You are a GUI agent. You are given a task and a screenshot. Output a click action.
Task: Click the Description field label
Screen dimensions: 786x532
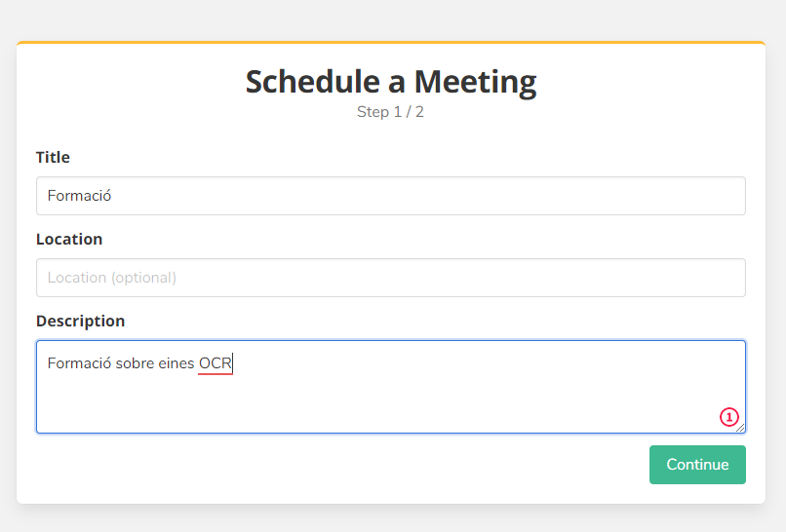click(x=80, y=321)
